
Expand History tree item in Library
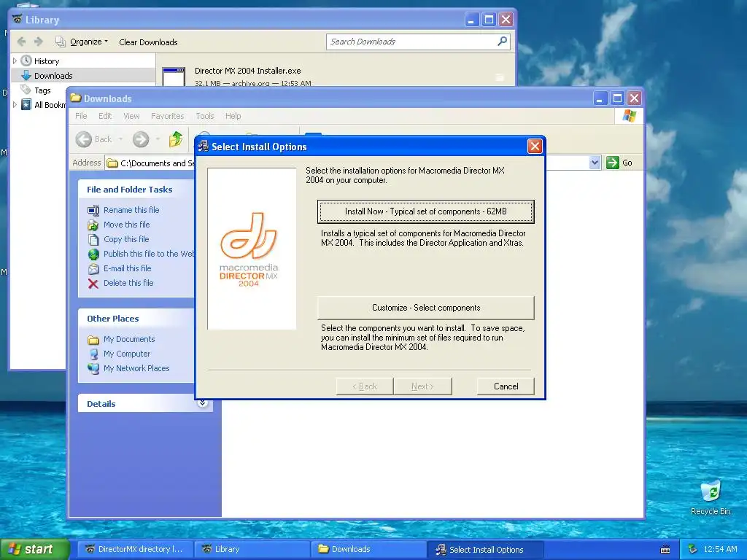pos(15,61)
